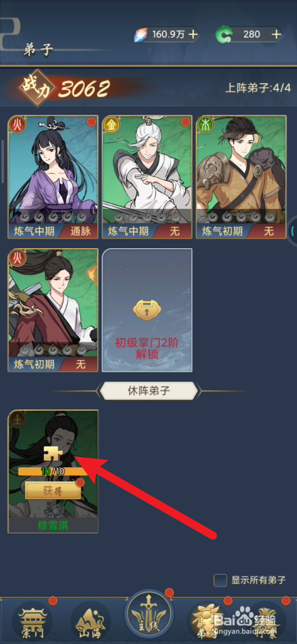Image resolution: width=297 pixels, height=644 pixels.
Task: Open the 山海 mountain-sea icon
Action: [x=90, y=620]
